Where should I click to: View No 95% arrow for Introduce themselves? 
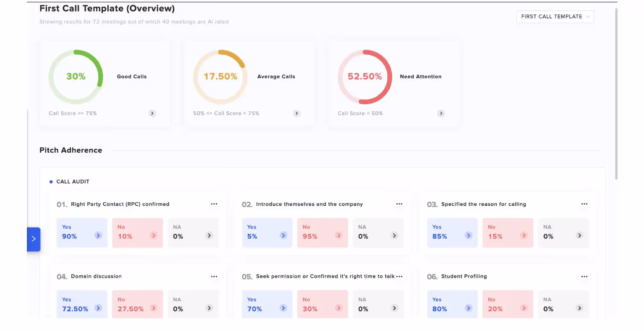[x=339, y=235]
